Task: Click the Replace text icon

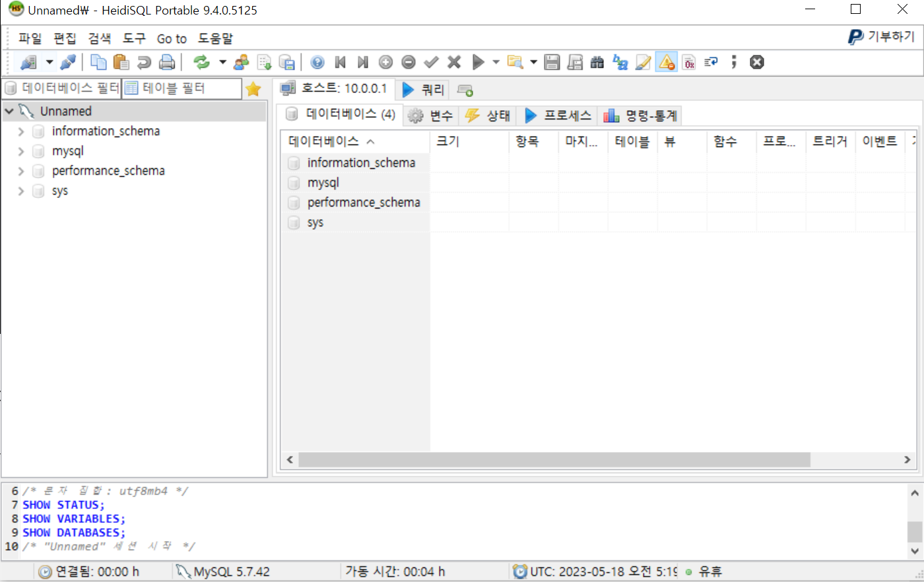Action: (x=620, y=62)
